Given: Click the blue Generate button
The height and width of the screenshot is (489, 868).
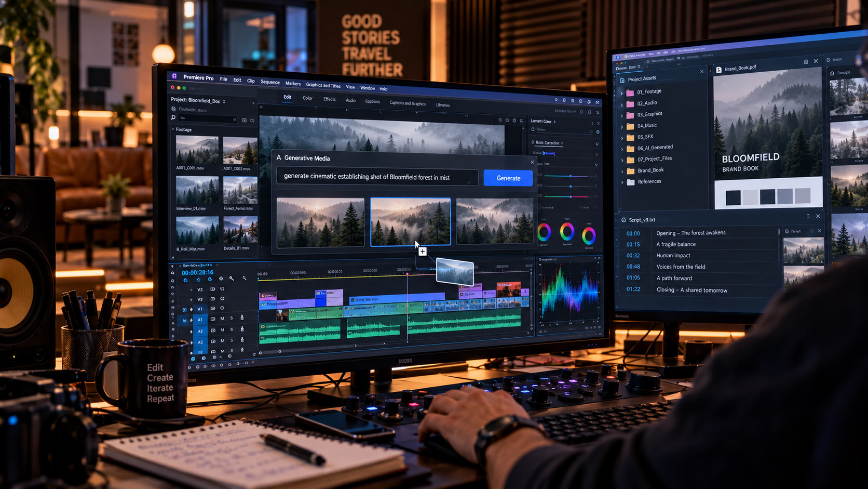Looking at the screenshot, I should tap(508, 178).
